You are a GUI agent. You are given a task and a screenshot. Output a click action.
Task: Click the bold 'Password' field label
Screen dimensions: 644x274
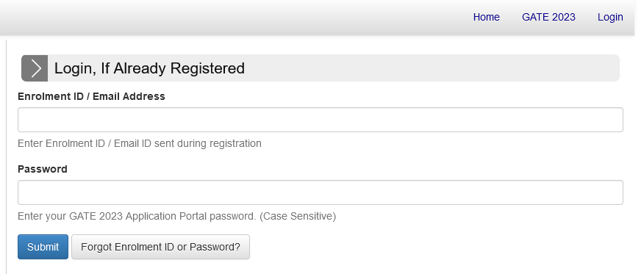pos(43,169)
